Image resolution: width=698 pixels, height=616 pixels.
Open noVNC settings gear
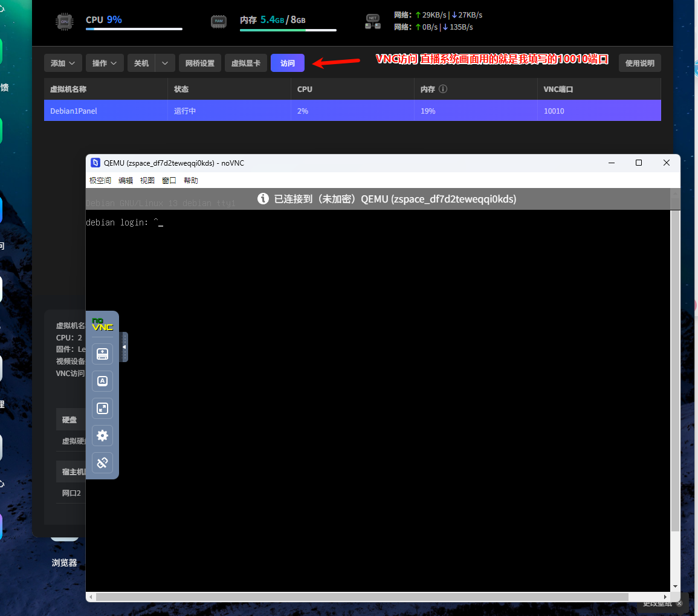[x=102, y=435]
